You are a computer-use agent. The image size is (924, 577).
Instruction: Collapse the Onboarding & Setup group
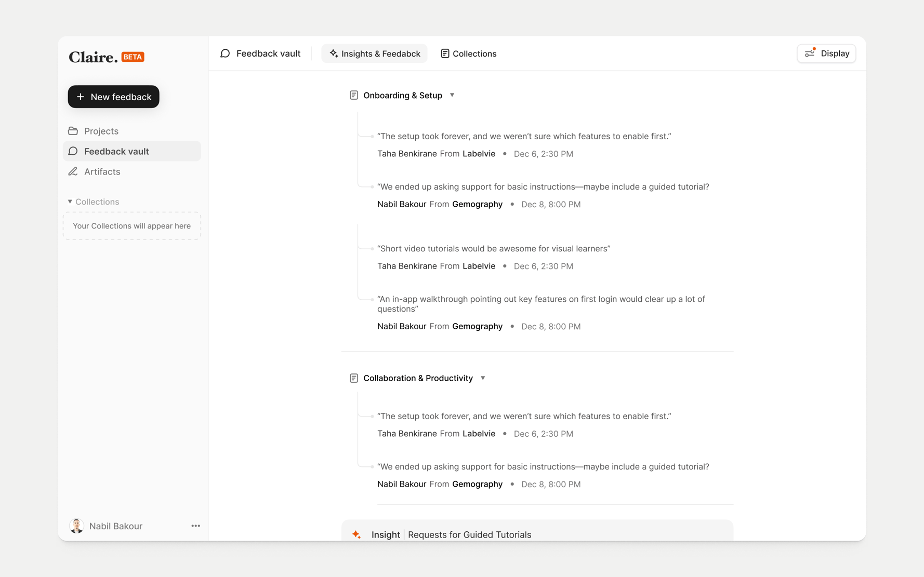[452, 95]
